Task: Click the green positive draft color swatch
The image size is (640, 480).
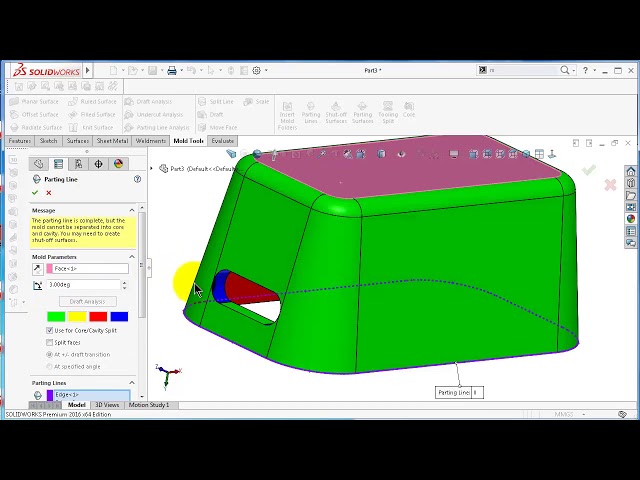Action: [56, 316]
